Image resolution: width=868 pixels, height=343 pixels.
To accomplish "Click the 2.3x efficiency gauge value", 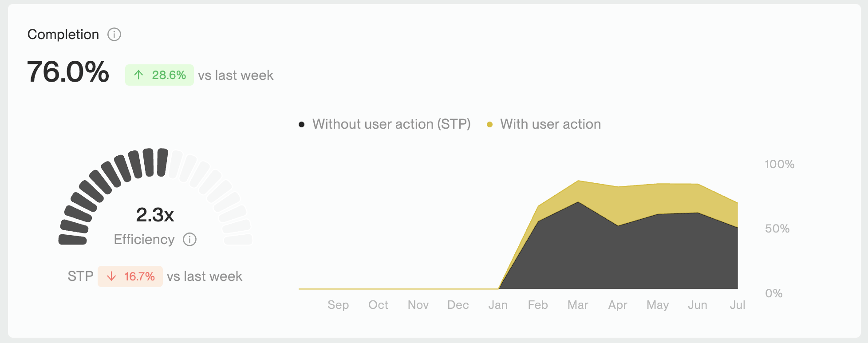I will coord(155,215).
